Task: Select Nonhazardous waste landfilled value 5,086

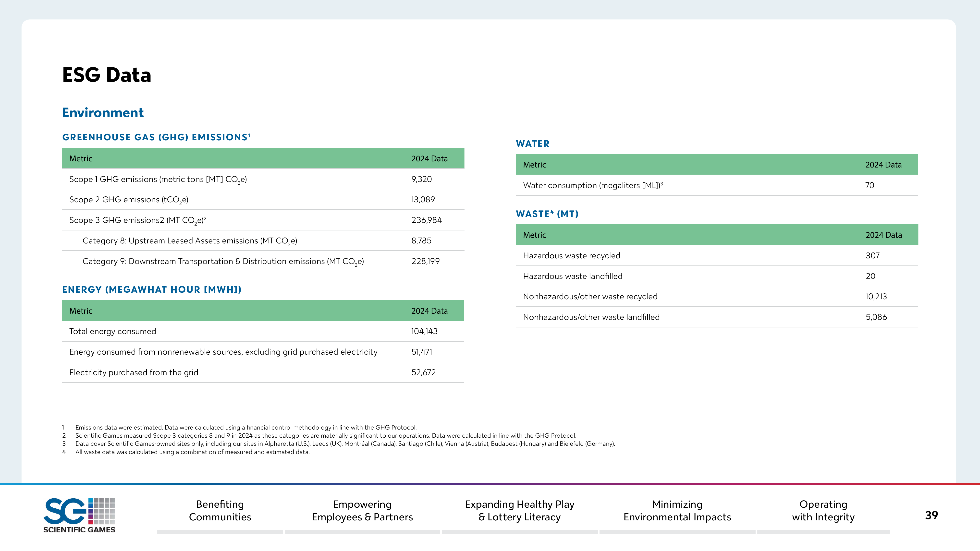Action: [x=876, y=317]
